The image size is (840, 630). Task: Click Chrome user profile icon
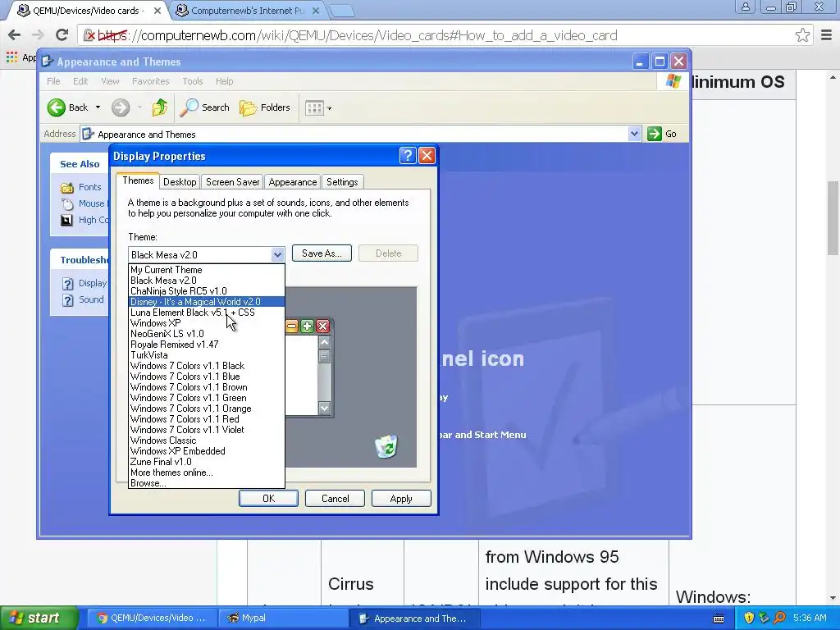click(x=745, y=7)
